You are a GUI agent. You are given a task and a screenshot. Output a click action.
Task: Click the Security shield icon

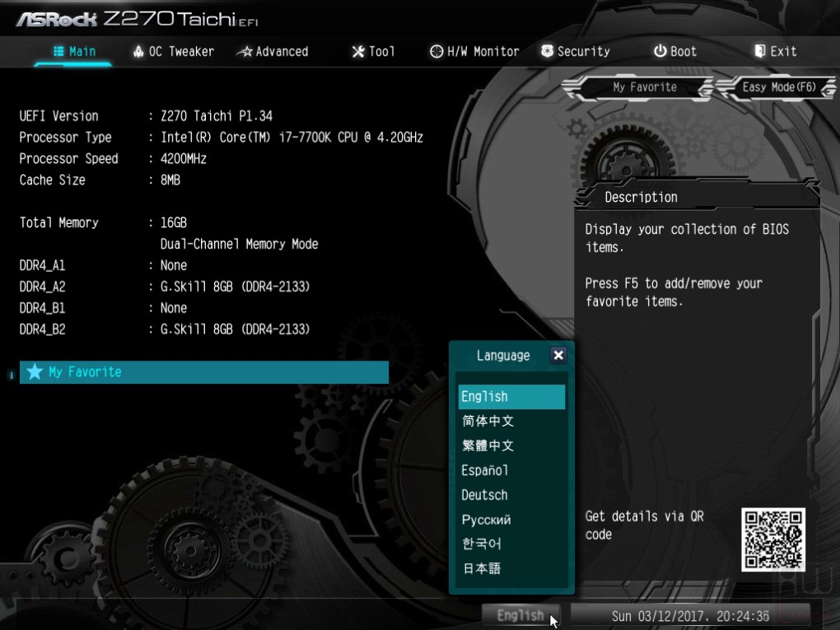pyautogui.click(x=547, y=51)
